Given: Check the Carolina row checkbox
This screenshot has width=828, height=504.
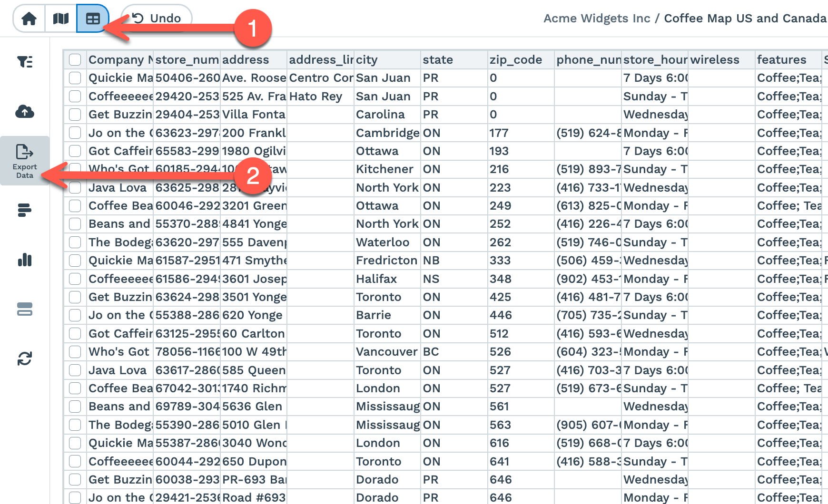Looking at the screenshot, I should (75, 115).
